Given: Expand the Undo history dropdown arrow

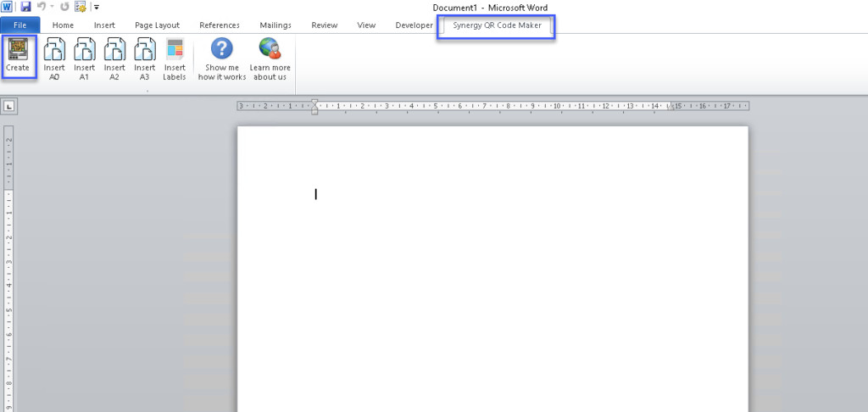Looking at the screenshot, I should coord(51,7).
